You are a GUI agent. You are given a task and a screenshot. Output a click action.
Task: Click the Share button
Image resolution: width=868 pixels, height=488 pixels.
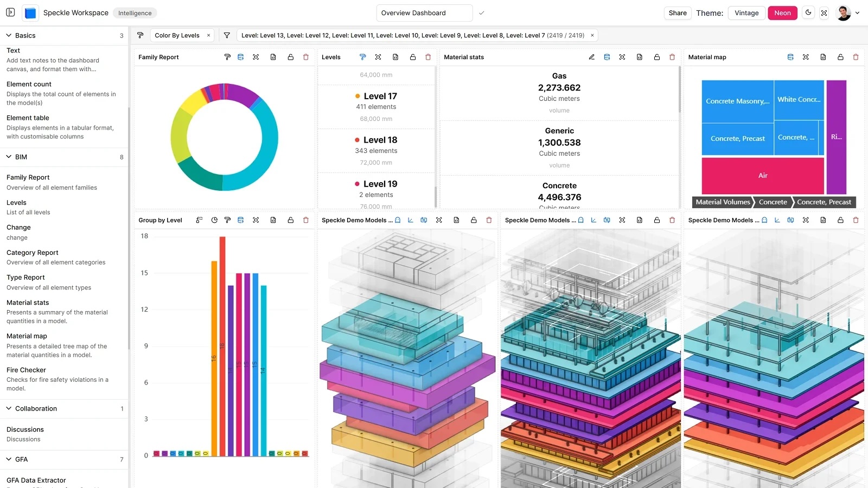pos(677,12)
